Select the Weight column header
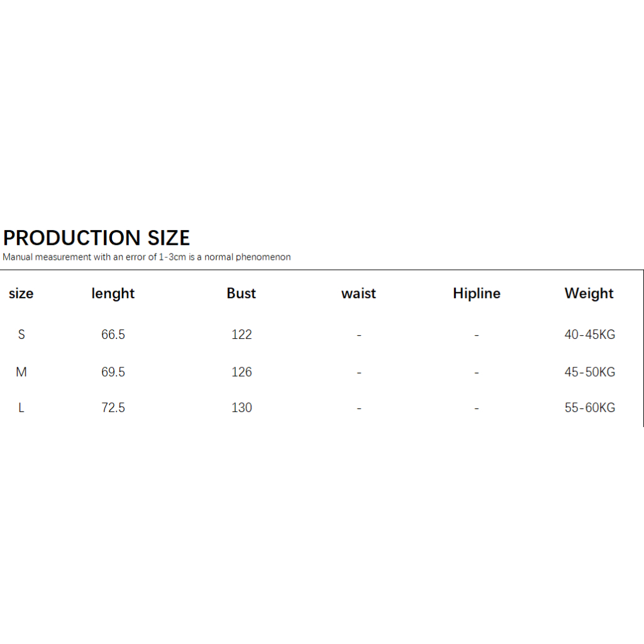The height and width of the screenshot is (644, 644). pos(589,294)
